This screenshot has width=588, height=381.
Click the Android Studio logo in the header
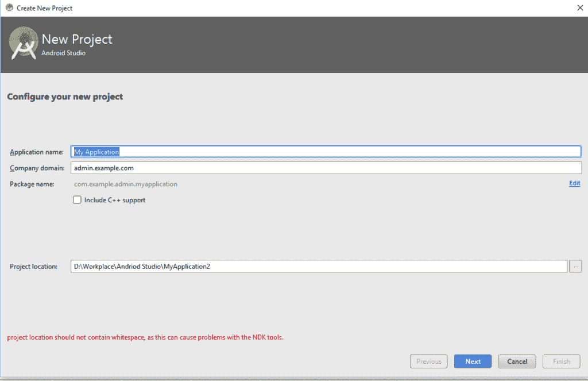[24, 45]
